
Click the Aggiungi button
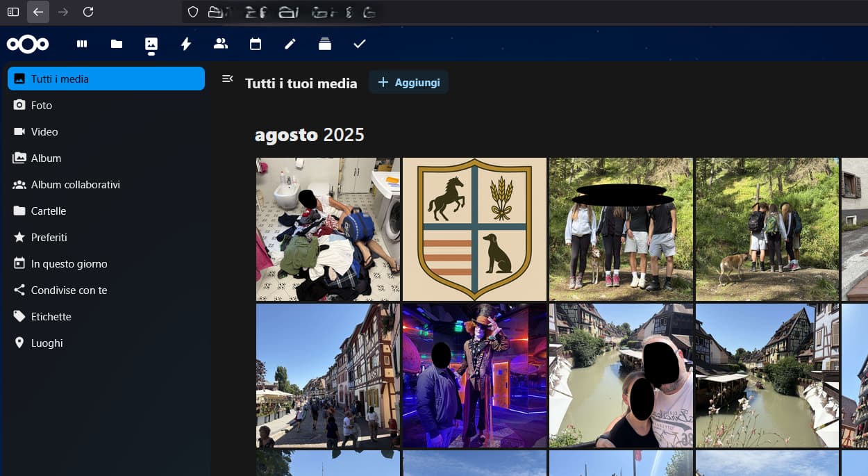[x=408, y=83]
